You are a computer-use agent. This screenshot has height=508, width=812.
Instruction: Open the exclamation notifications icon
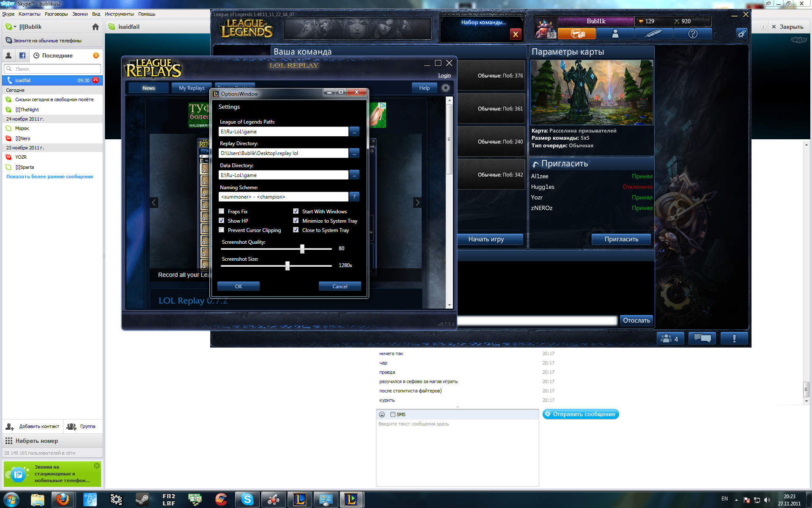point(734,339)
